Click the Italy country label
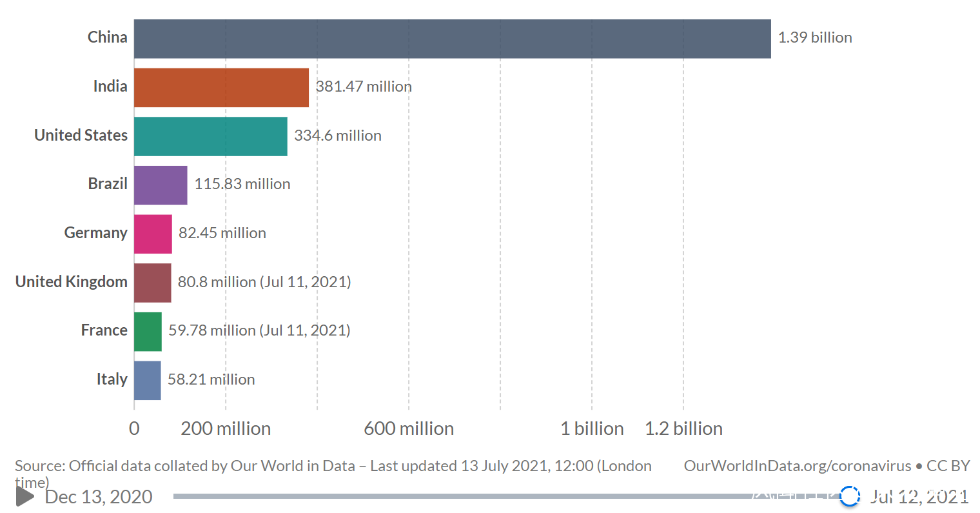980x513 pixels. [112, 379]
